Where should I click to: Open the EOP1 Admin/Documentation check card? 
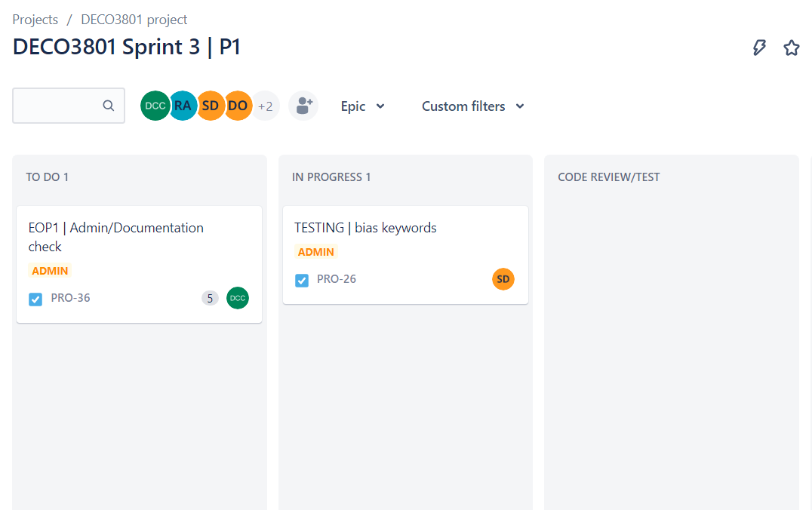click(116, 237)
